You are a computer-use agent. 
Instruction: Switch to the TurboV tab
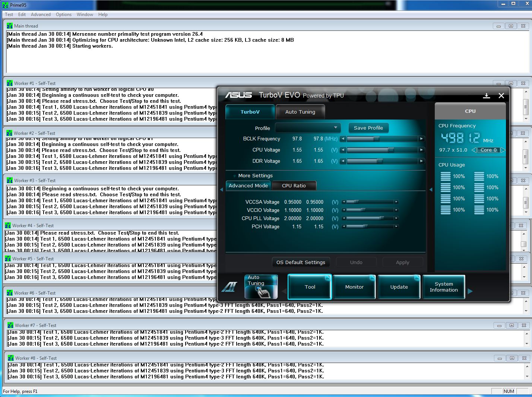250,112
